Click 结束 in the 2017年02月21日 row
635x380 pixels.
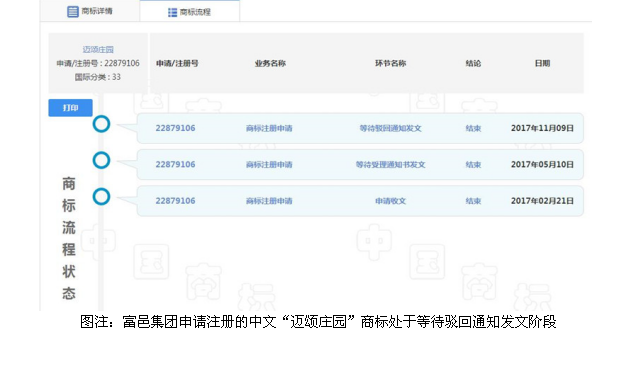[473, 201]
